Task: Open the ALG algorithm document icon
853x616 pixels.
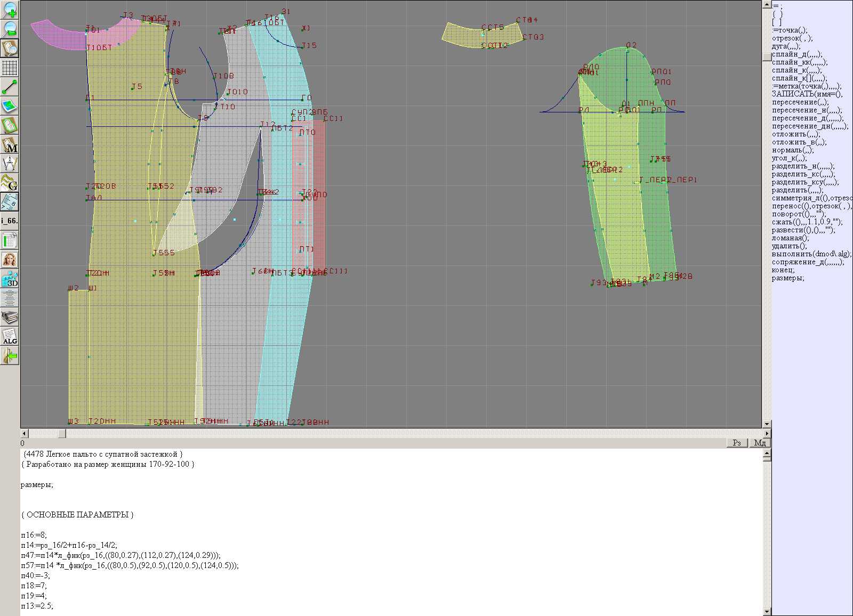Action: 10,337
